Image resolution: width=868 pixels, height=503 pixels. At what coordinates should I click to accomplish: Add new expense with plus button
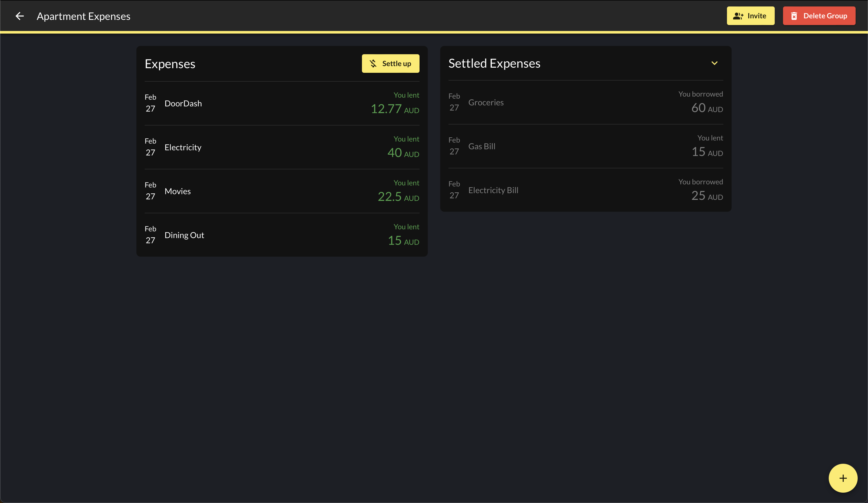point(843,478)
